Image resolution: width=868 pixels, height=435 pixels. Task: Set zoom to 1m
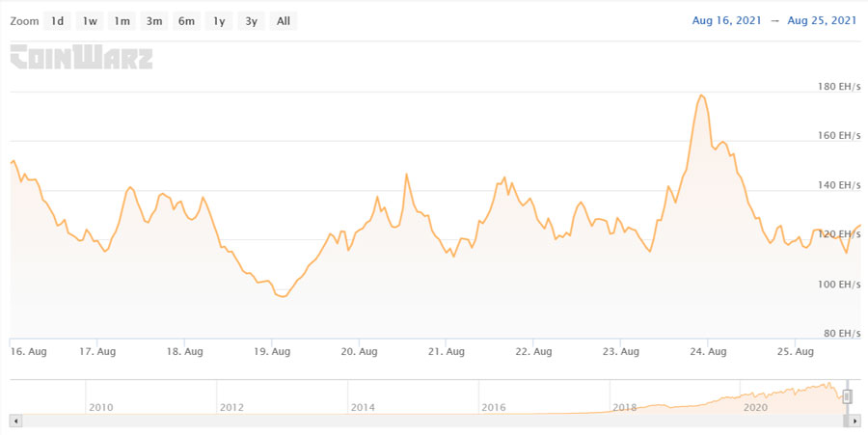(x=122, y=21)
